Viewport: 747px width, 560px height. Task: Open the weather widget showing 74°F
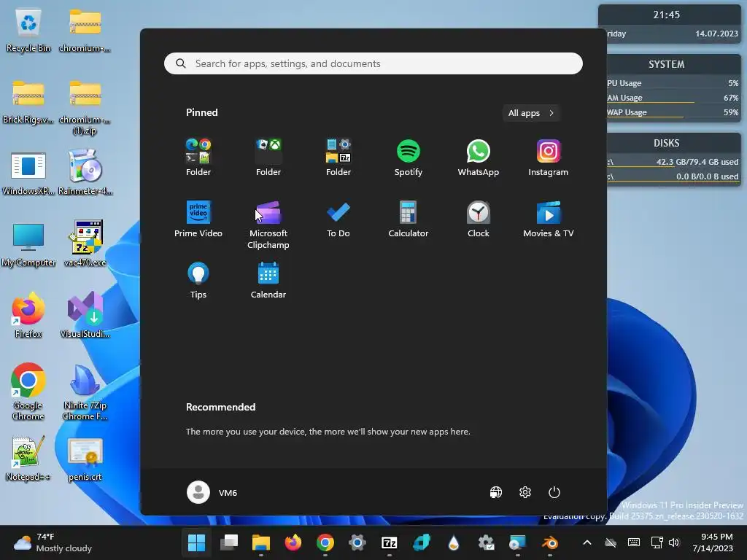[53, 542]
